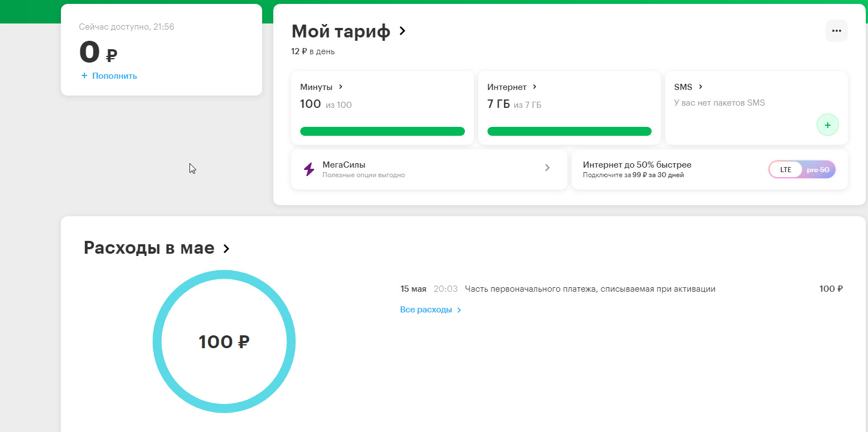This screenshot has width=868, height=432.
Task: Open the Интернет section
Action: [x=512, y=87]
